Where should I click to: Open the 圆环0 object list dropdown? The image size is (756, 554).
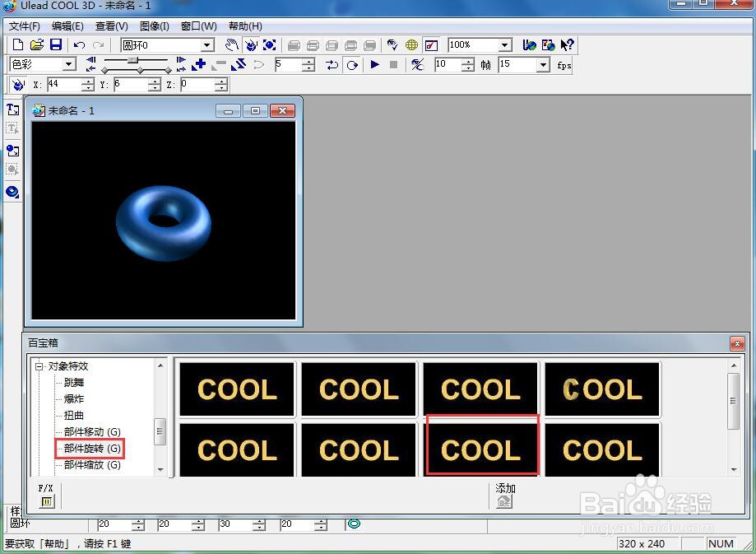click(207, 45)
